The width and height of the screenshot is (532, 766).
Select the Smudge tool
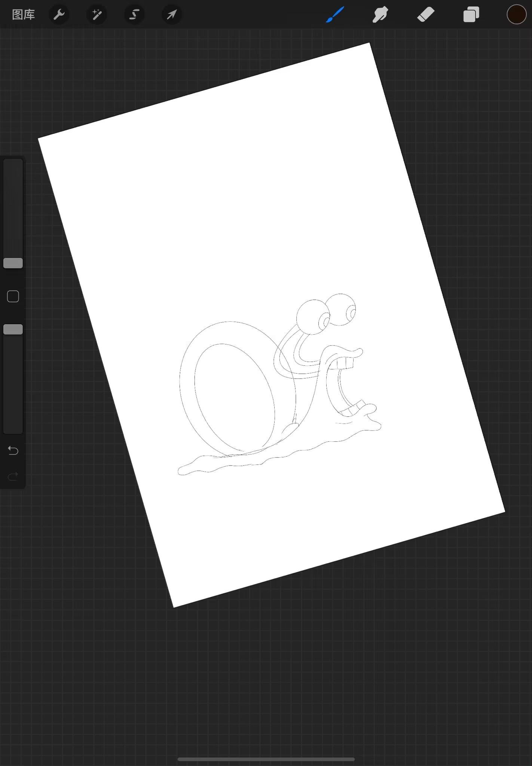pyautogui.click(x=380, y=15)
